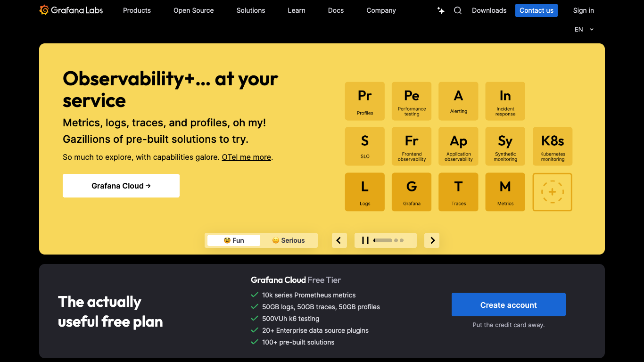The height and width of the screenshot is (362, 644).
Task: Click the Grafana Labs logo
Action: (71, 10)
